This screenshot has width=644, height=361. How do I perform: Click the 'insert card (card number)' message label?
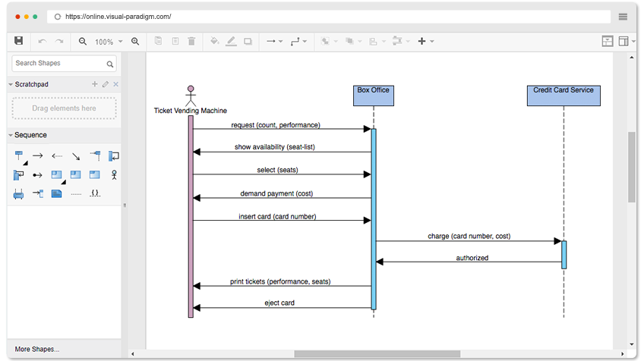pyautogui.click(x=278, y=217)
